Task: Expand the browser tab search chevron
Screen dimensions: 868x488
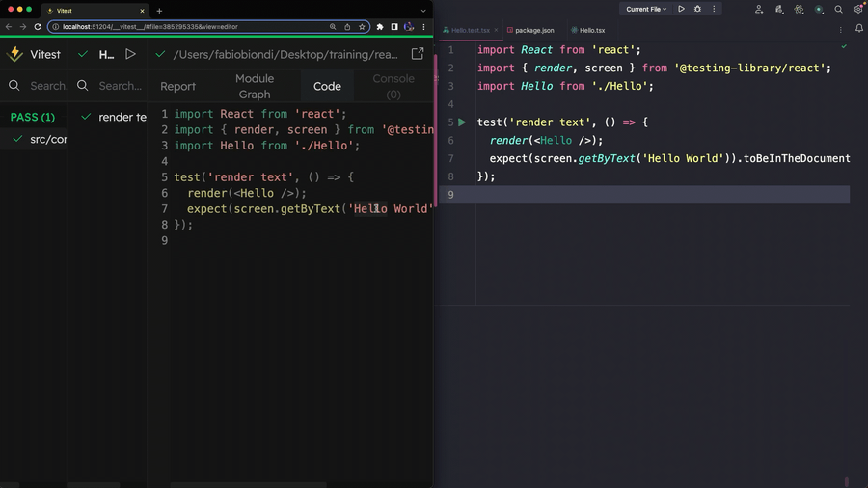Action: coord(423,11)
